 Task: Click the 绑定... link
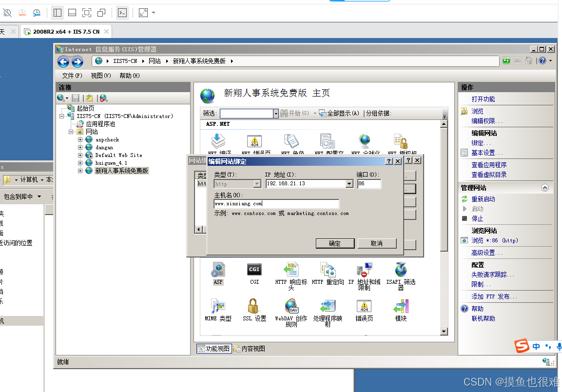click(481, 143)
